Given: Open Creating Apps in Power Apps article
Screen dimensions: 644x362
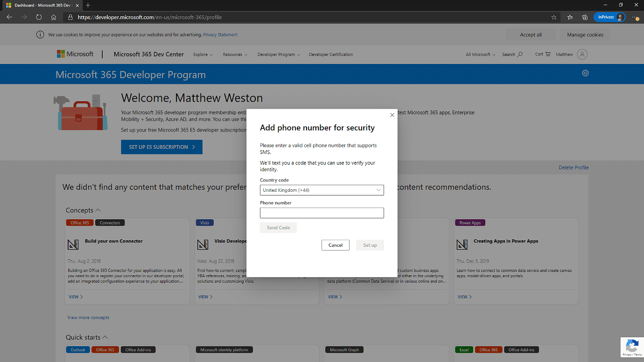Looking at the screenshot, I should [x=506, y=241].
